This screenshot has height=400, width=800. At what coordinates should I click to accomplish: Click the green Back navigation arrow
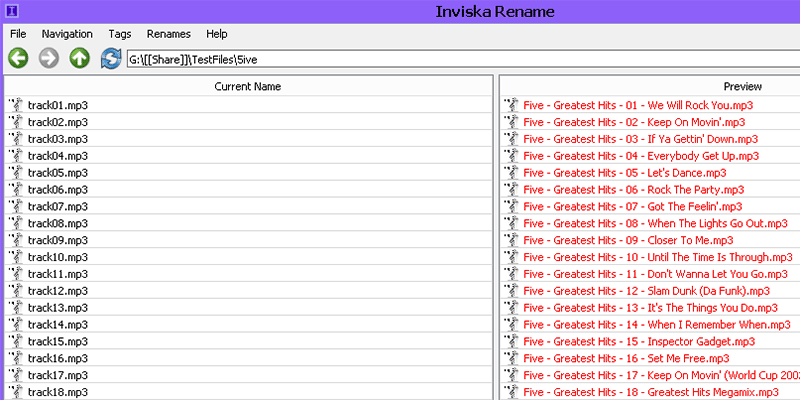point(18,59)
